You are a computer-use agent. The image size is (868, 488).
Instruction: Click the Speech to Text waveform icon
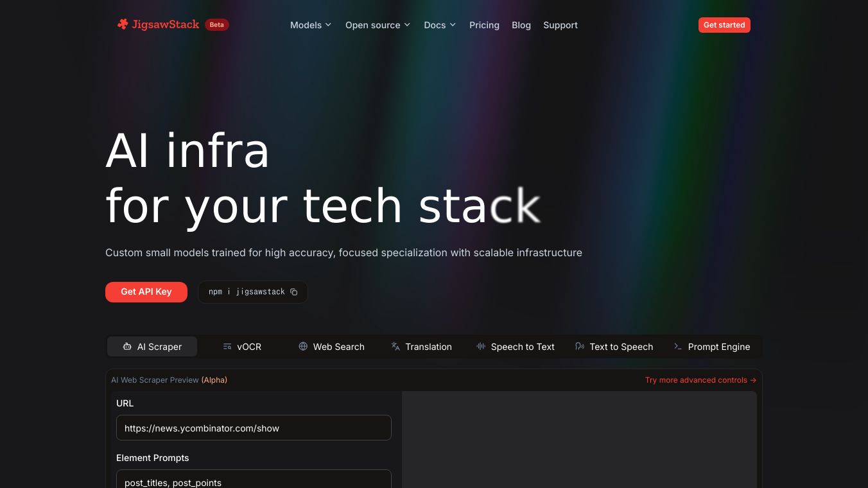pos(481,347)
